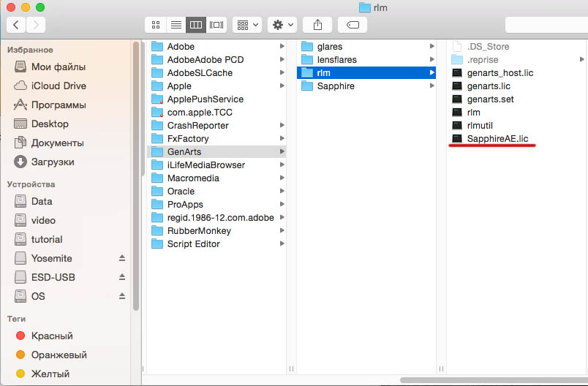Eject the OS volume
Screen dimensions: 588x386
tap(122, 296)
